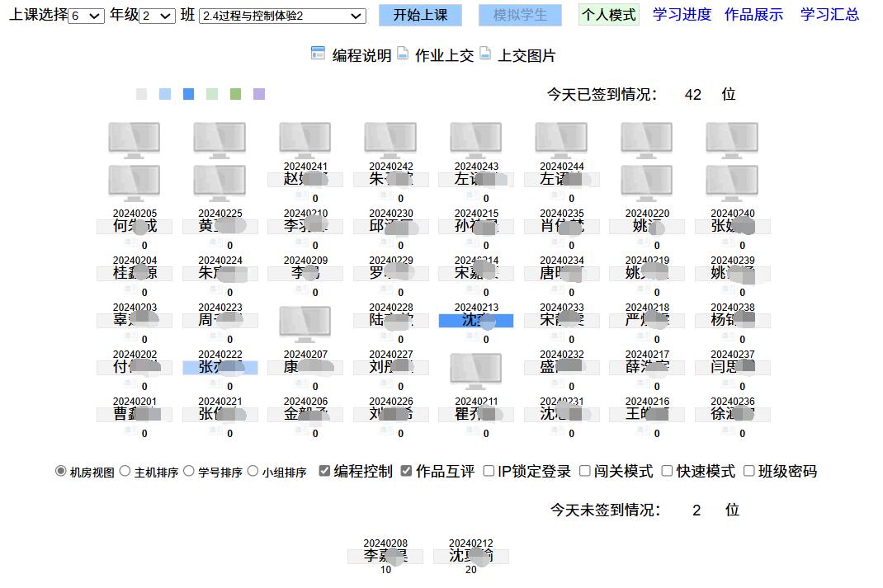Click student ID 20240238
Viewport: 883px width, 588px height.
tap(733, 308)
